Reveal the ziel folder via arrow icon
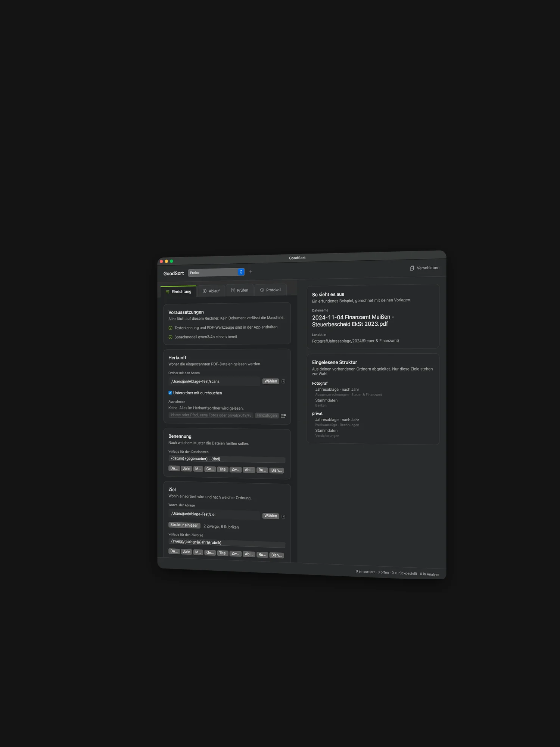This screenshot has width=560, height=747. tap(283, 517)
